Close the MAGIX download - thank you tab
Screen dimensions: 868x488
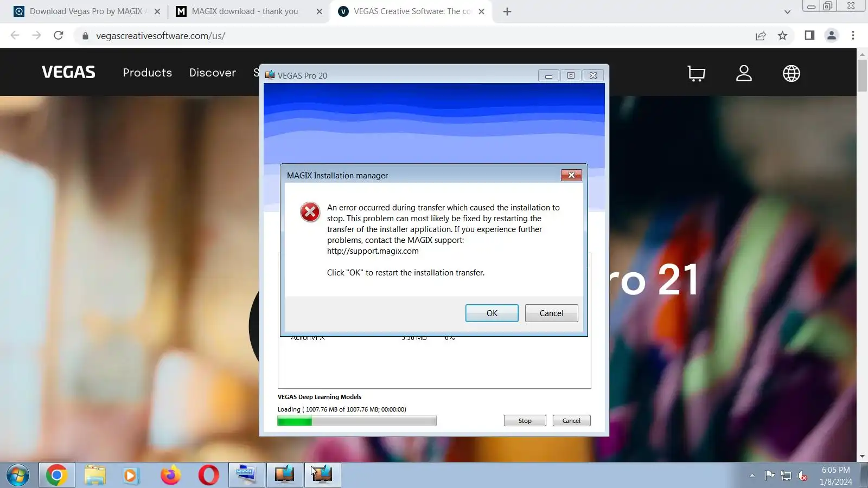[319, 11]
